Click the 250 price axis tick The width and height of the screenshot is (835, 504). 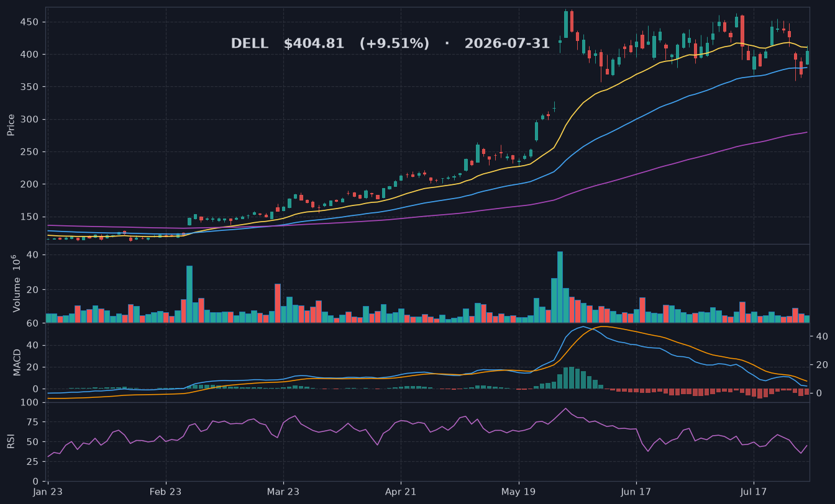[30, 152]
